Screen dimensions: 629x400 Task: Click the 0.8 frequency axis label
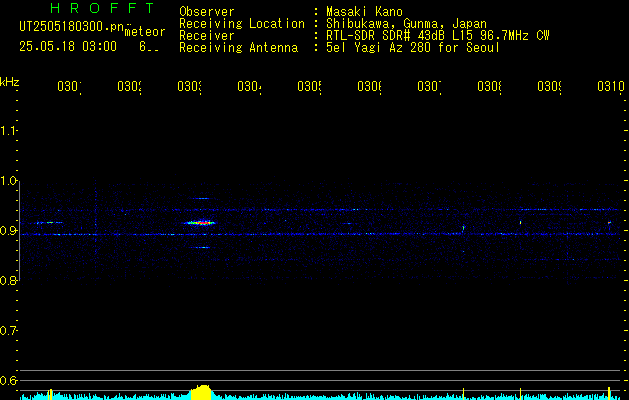[x=9, y=280]
